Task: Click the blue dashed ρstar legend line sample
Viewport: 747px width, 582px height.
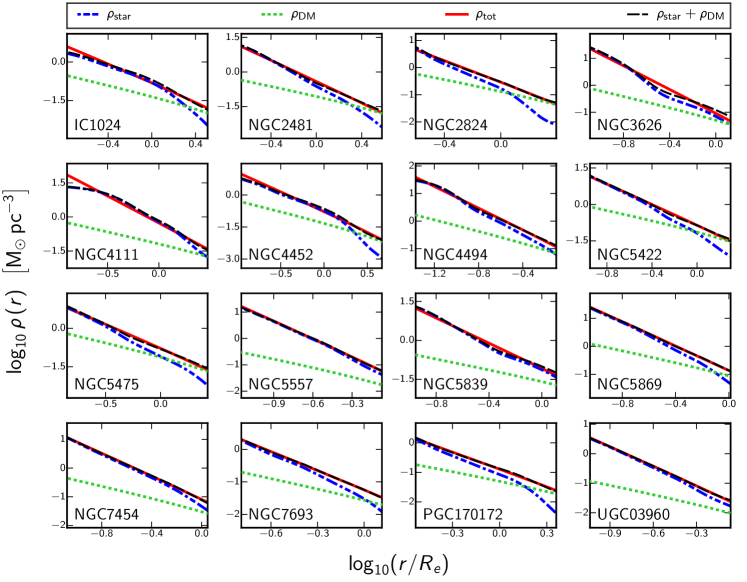Action: click(88, 15)
